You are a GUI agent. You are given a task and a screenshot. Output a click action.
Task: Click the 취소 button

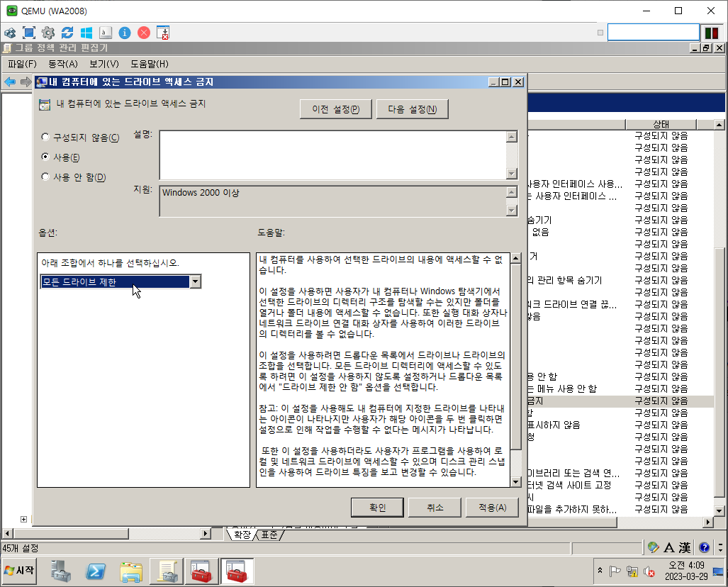click(x=435, y=508)
